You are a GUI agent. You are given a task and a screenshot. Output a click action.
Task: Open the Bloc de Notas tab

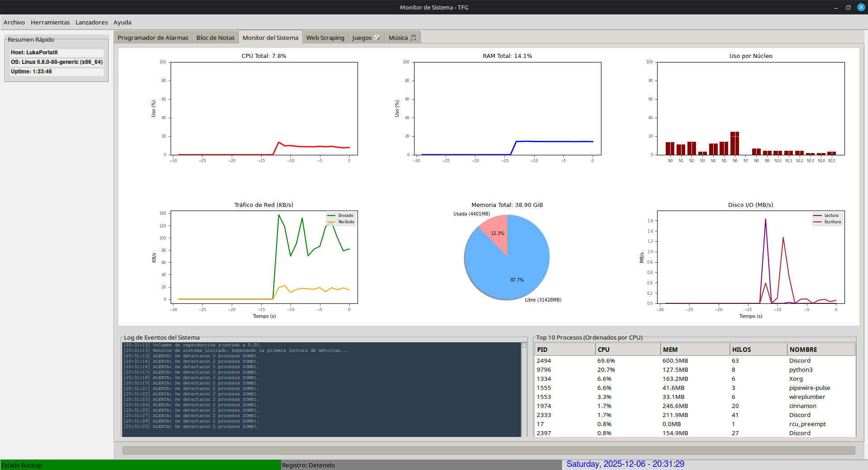click(215, 38)
